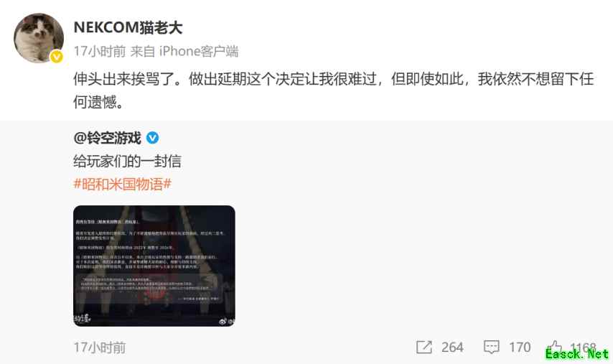Click the comment count 170
This screenshot has height=364, width=613.
pyautogui.click(x=520, y=347)
